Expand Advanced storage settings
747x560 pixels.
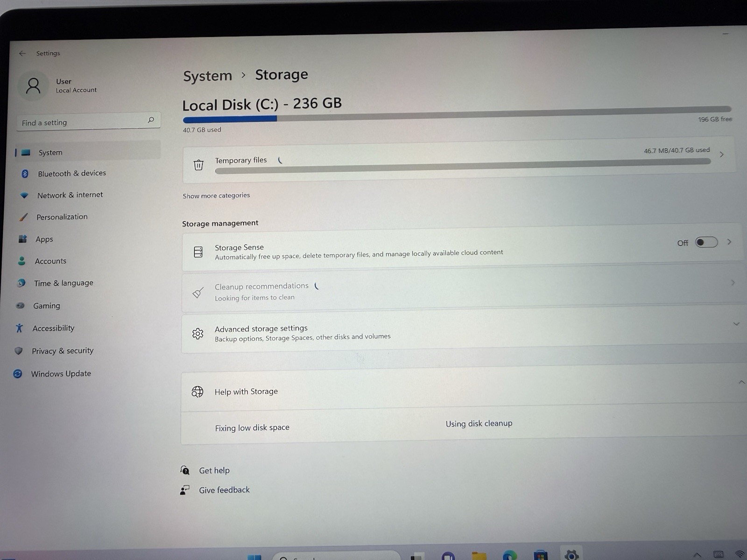pyautogui.click(x=736, y=324)
